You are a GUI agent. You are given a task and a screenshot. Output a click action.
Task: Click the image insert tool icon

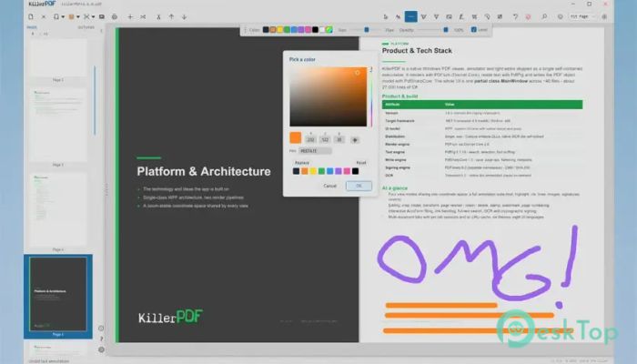pyautogui.click(x=449, y=16)
